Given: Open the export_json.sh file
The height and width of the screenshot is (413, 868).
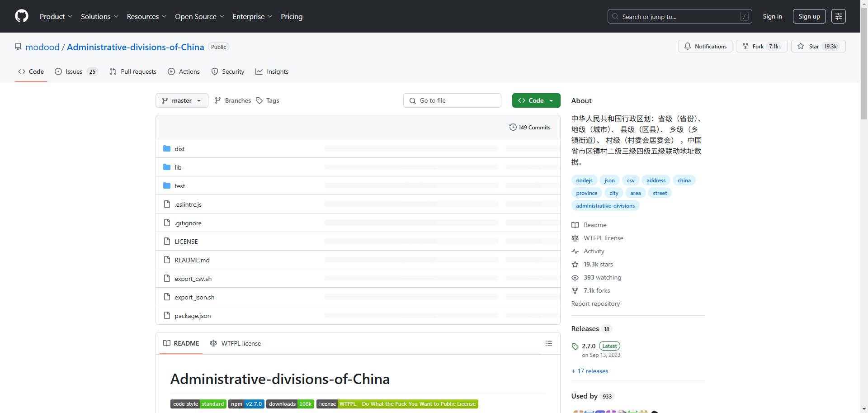Looking at the screenshot, I should click(194, 297).
